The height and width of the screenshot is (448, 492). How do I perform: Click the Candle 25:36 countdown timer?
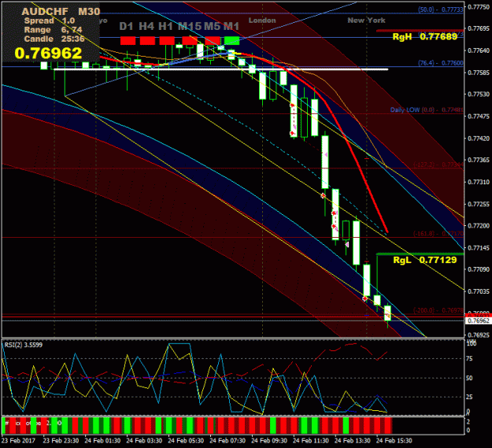(x=54, y=39)
